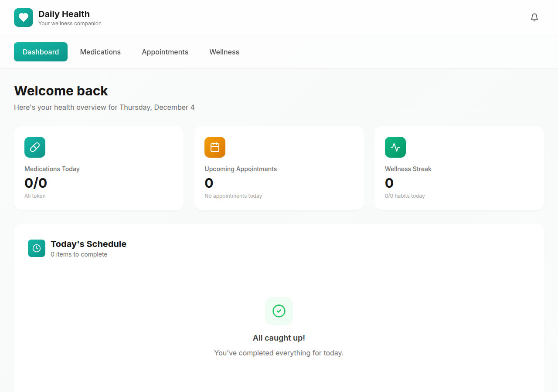Click the 0/0 medications count
This screenshot has width=558, height=392.
coord(36,183)
